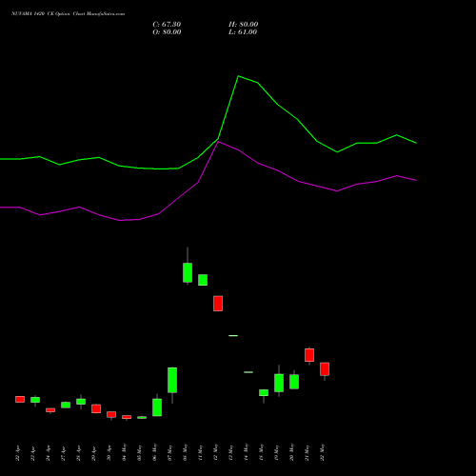Select the green candlestick for 11 May
This screenshot has width=476, height=476.
[x=203, y=280]
